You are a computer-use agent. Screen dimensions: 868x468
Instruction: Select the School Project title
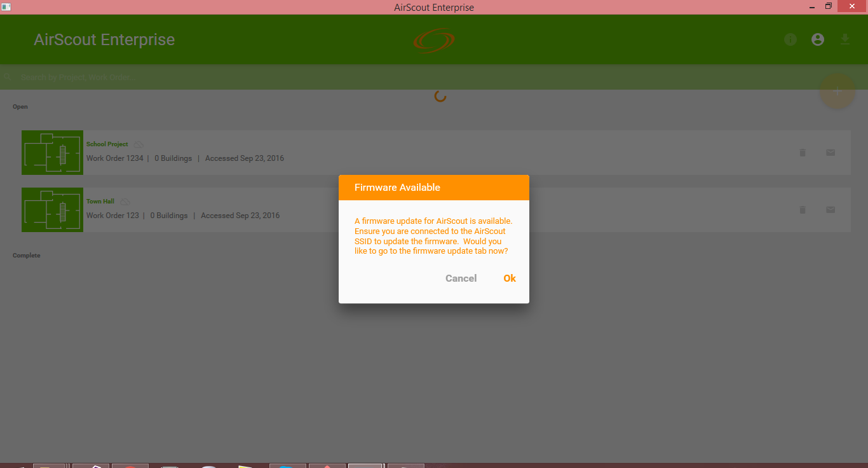(107, 144)
